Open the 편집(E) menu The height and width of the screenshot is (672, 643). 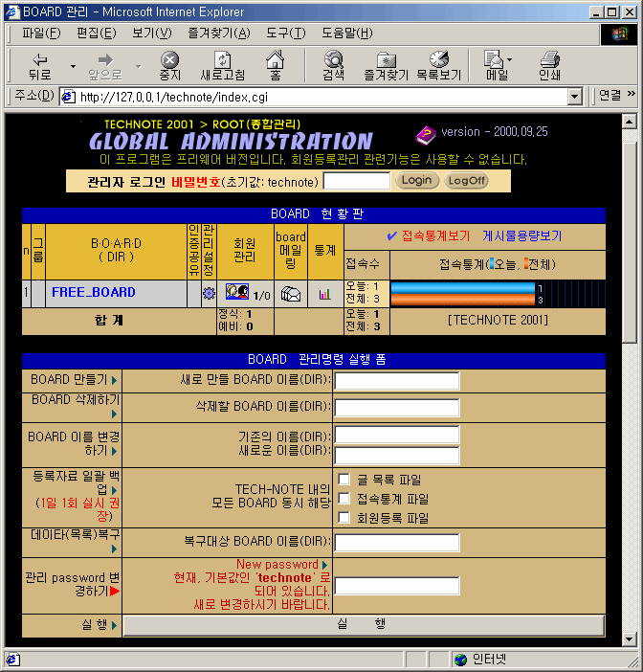pyautogui.click(x=97, y=33)
